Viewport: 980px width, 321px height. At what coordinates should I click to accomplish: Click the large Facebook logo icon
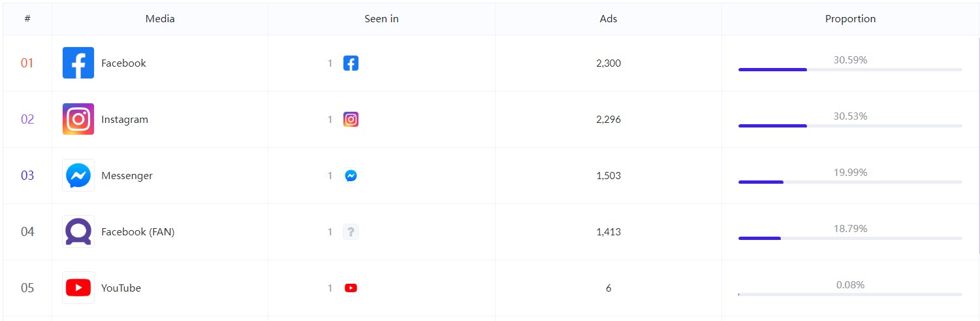(78, 63)
